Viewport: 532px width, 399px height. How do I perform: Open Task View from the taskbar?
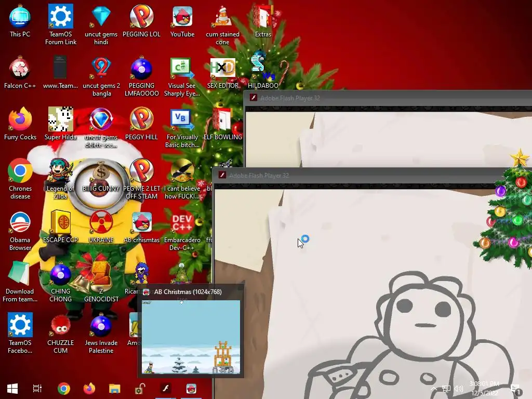click(37, 389)
